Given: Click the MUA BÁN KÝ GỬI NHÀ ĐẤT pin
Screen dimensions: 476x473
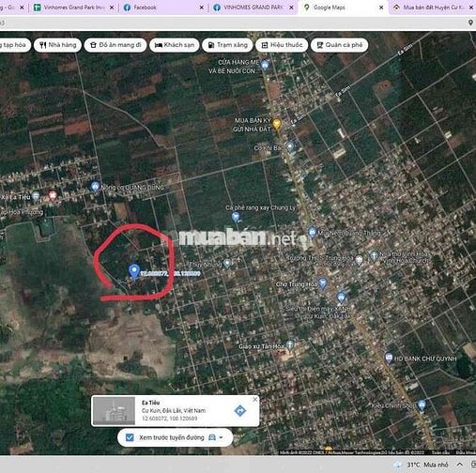Looking at the screenshot, I should [x=276, y=124].
